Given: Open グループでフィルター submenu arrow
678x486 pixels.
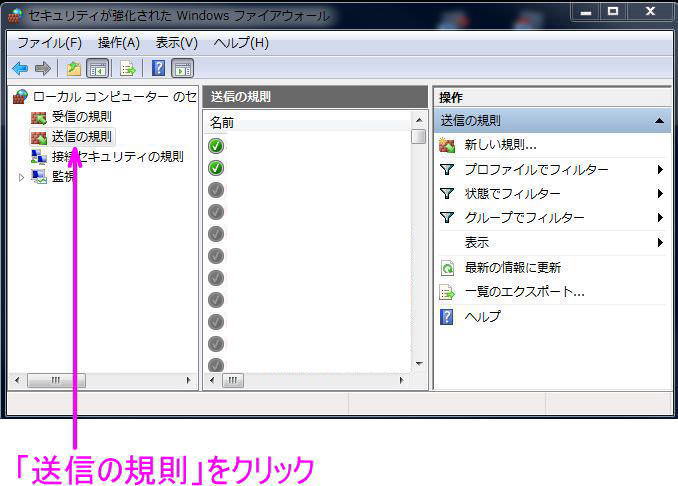Looking at the screenshot, I should pyautogui.click(x=660, y=217).
